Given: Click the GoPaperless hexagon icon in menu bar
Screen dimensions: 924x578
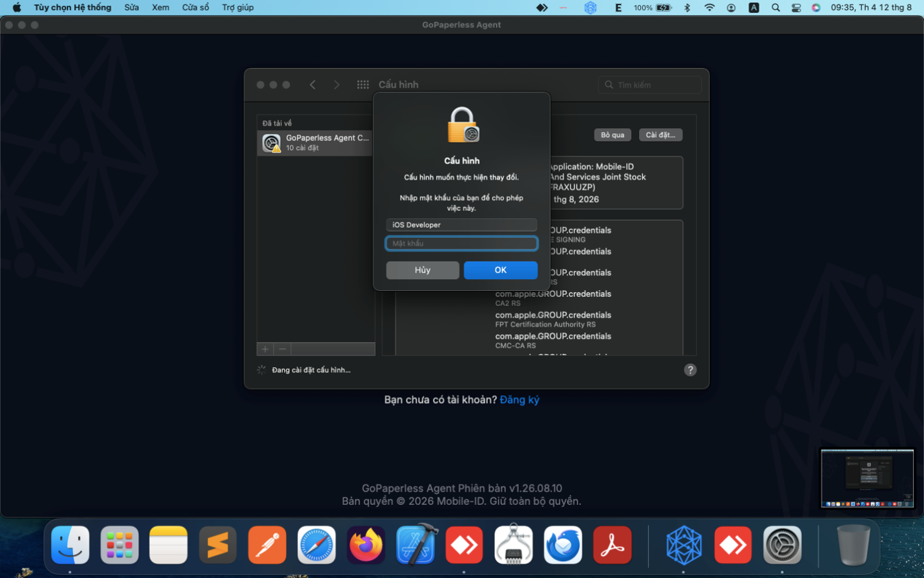Looking at the screenshot, I should (590, 8).
